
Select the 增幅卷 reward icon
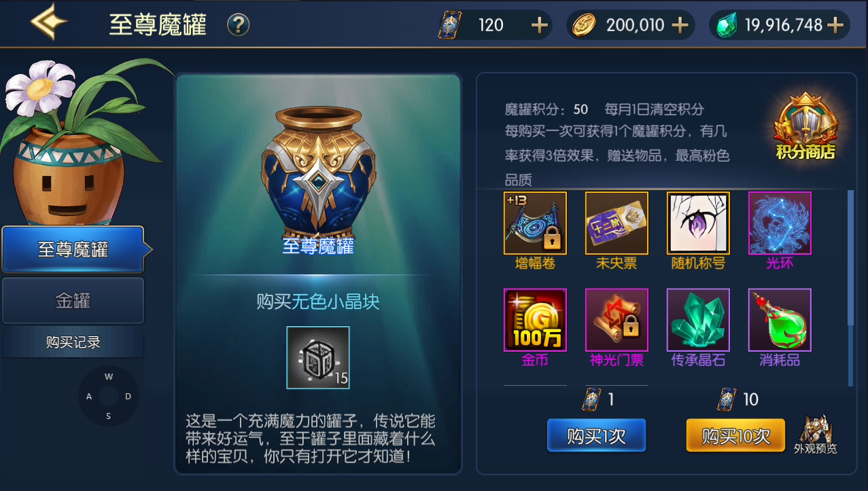(535, 223)
